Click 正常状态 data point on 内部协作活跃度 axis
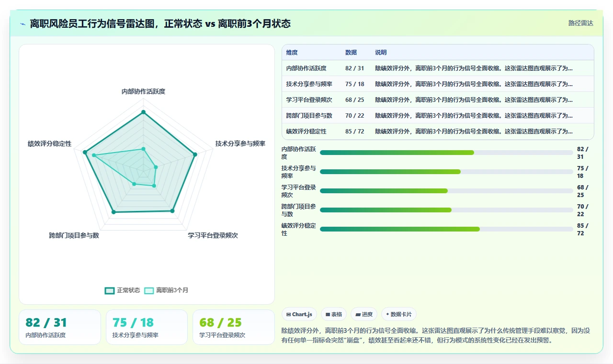Image resolution: width=613 pixels, height=364 pixels. [143, 112]
